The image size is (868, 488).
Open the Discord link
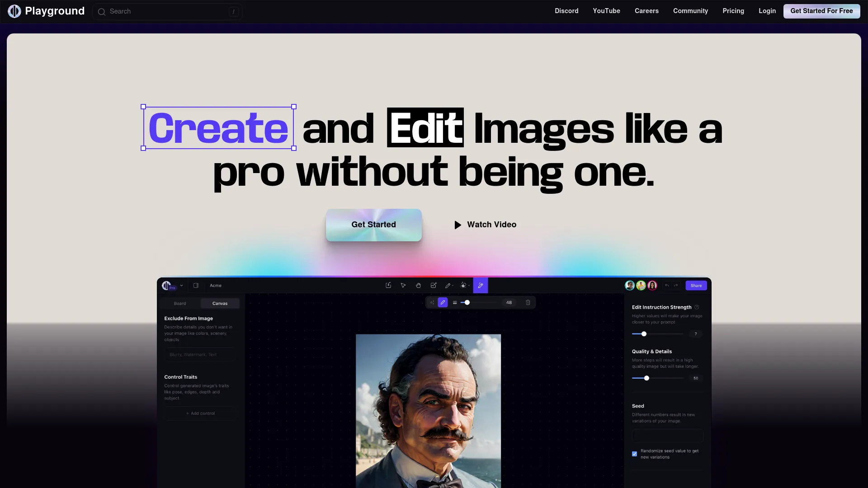click(566, 11)
